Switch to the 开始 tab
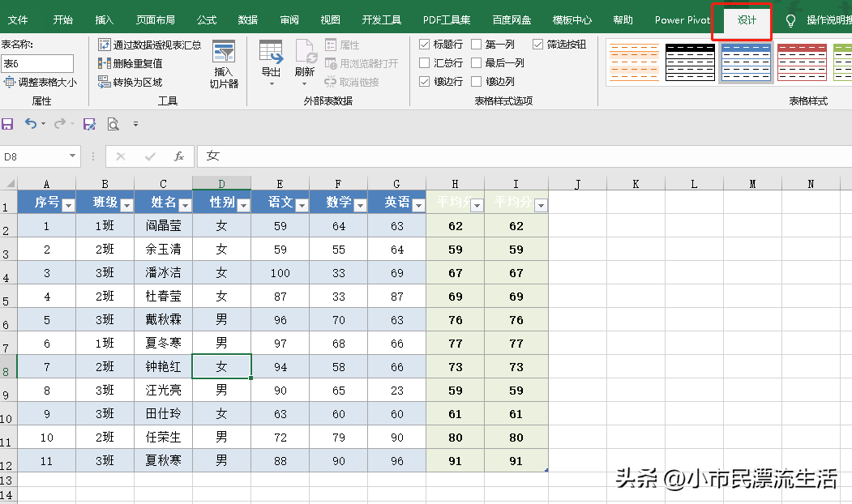The height and width of the screenshot is (504, 852). tap(63, 20)
